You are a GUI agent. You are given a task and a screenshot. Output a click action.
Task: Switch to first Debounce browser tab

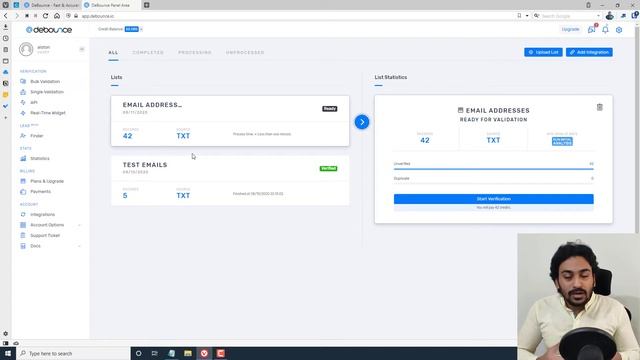tap(51, 5)
